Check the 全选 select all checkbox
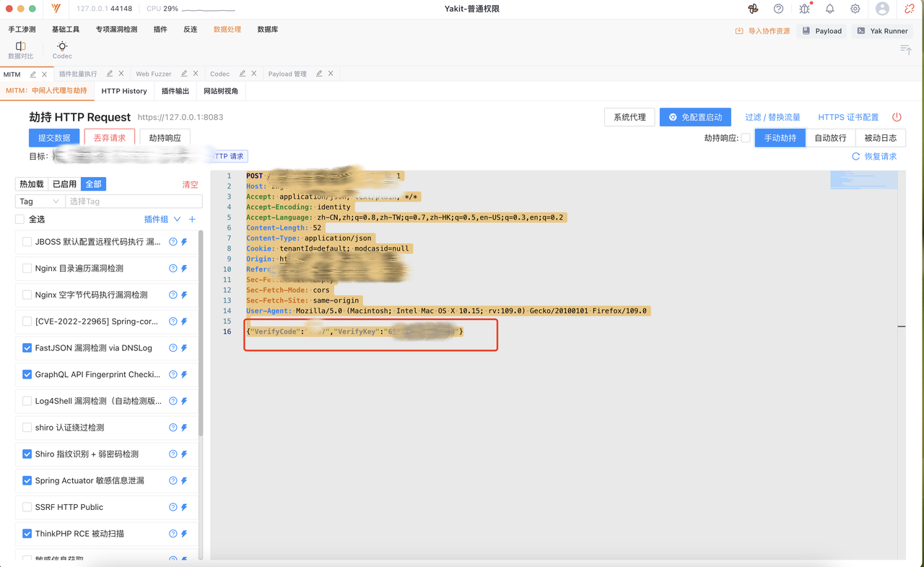Screen dimensions: 924x567 [x=19, y=219]
